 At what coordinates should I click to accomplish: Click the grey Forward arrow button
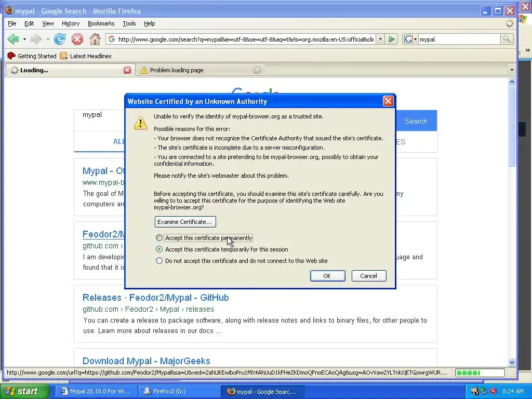36,39
